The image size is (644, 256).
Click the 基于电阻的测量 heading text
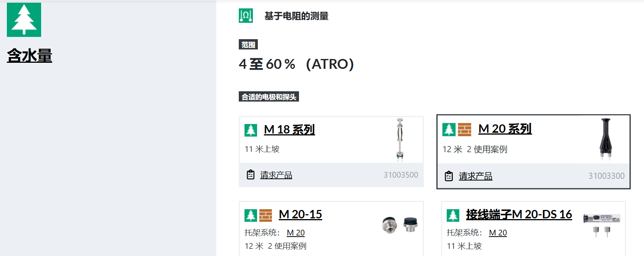[x=296, y=16]
